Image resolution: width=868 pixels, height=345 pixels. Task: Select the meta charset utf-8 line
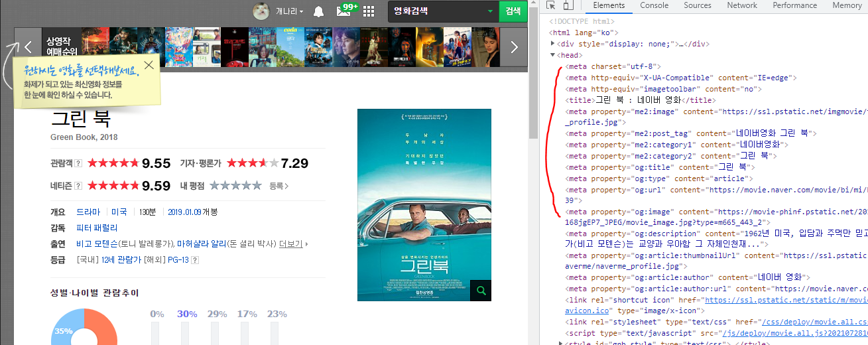[x=613, y=66]
